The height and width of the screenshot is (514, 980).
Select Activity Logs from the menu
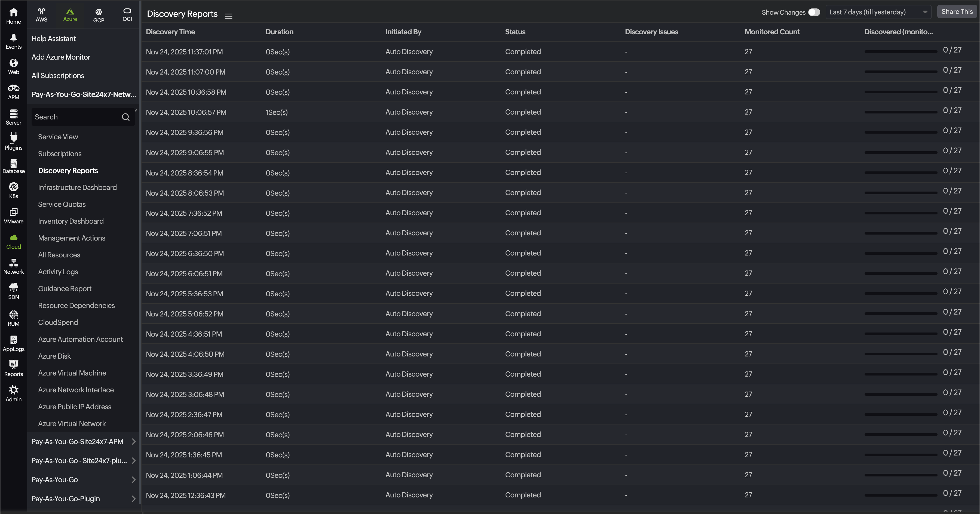(x=58, y=272)
